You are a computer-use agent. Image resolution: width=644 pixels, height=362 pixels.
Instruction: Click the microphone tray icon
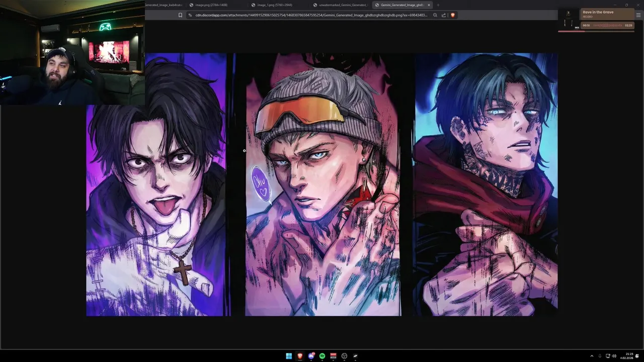(x=600, y=356)
